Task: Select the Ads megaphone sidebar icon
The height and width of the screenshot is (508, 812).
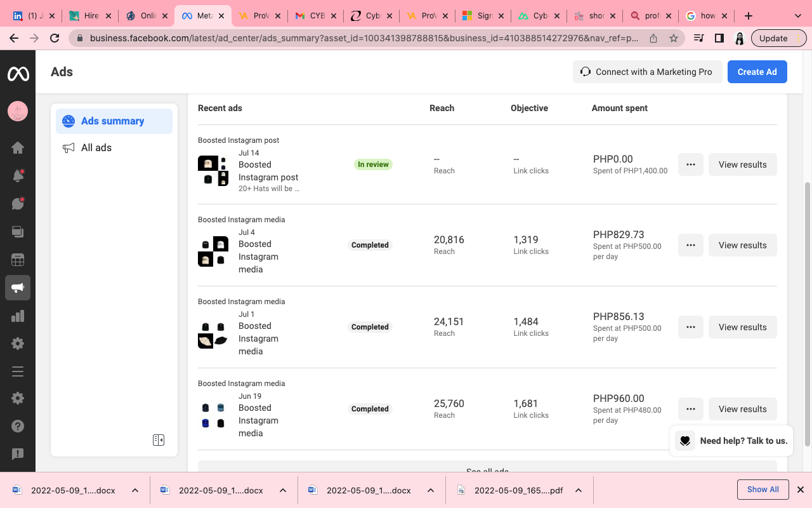Action: tap(18, 288)
